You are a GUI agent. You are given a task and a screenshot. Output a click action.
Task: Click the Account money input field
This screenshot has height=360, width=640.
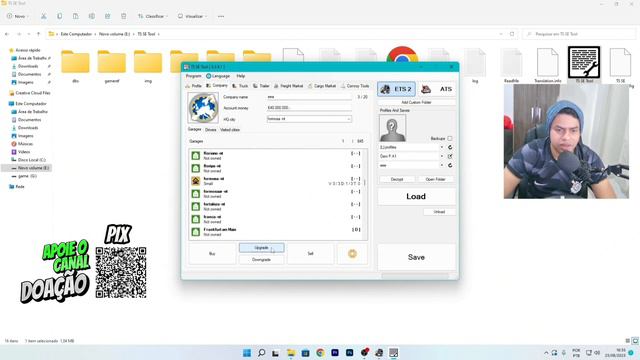[309, 108]
